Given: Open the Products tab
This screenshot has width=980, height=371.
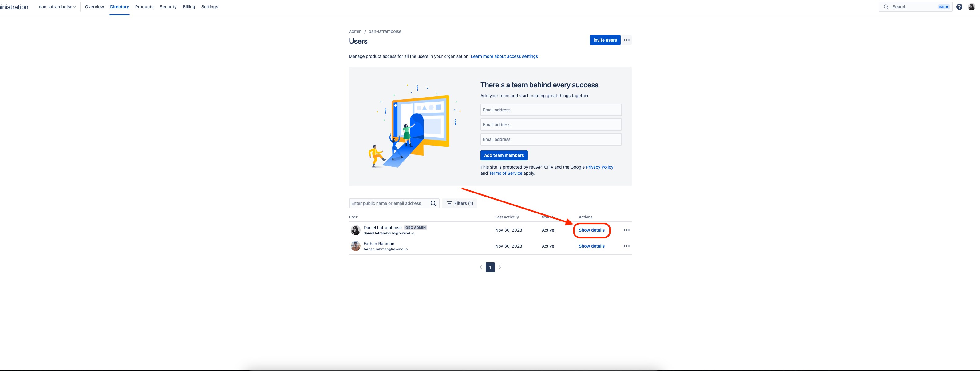Looking at the screenshot, I should click(x=144, y=7).
